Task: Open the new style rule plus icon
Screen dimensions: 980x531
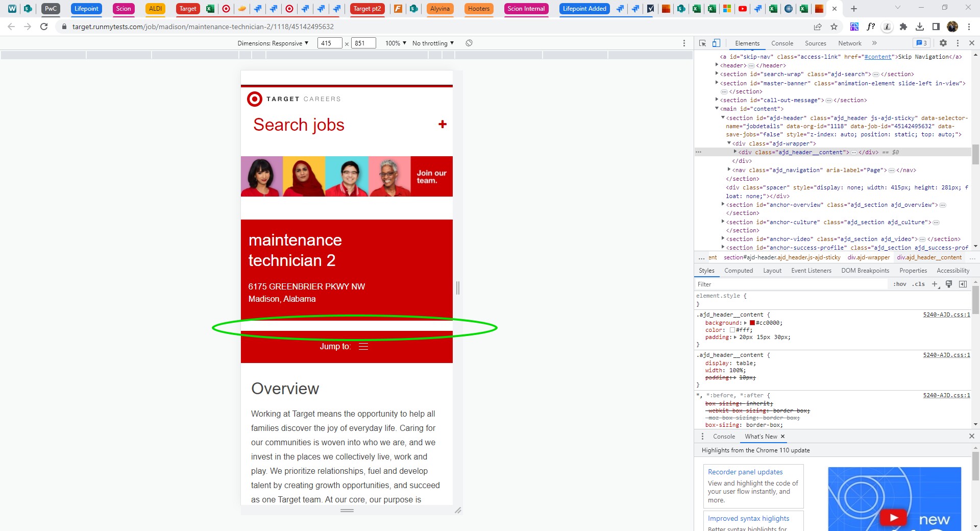Action: [x=935, y=284]
